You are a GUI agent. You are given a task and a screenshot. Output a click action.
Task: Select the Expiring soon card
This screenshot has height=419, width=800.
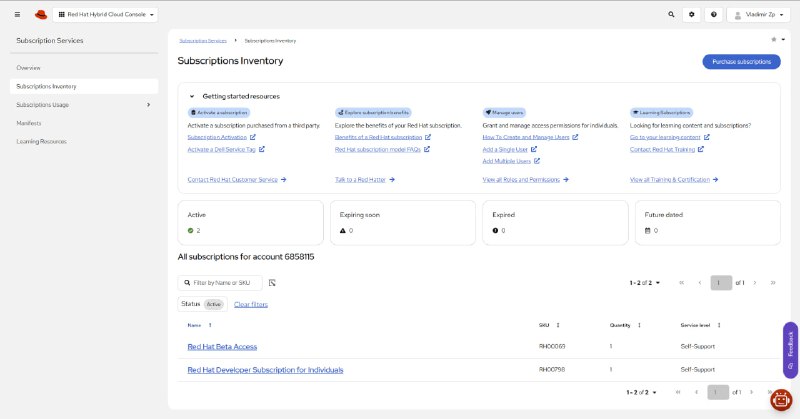click(403, 223)
